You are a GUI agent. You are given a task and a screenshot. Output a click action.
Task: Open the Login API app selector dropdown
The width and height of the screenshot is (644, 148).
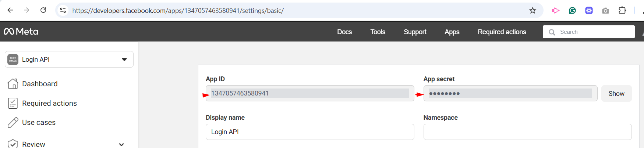pos(69,59)
